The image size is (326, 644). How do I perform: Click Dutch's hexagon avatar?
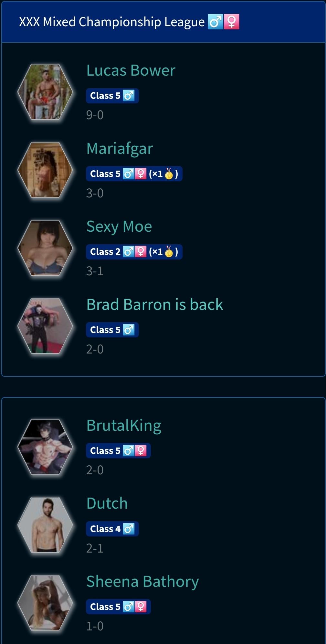45,525
